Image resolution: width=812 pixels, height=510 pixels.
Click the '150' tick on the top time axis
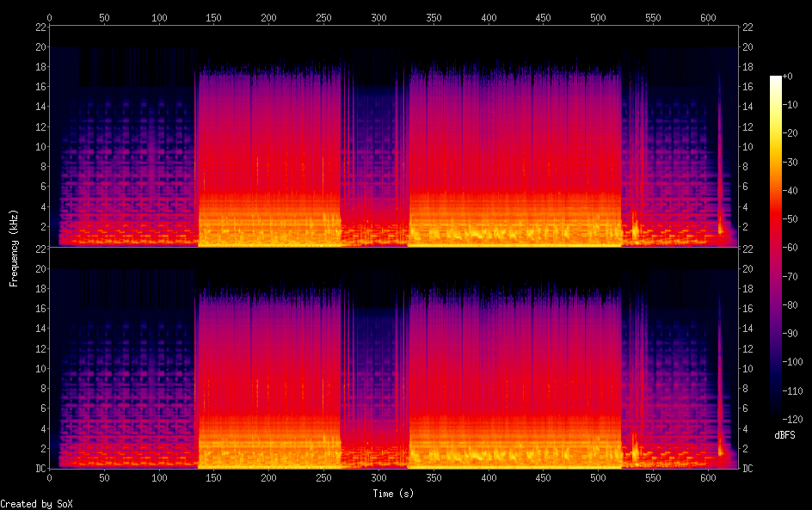(x=213, y=17)
